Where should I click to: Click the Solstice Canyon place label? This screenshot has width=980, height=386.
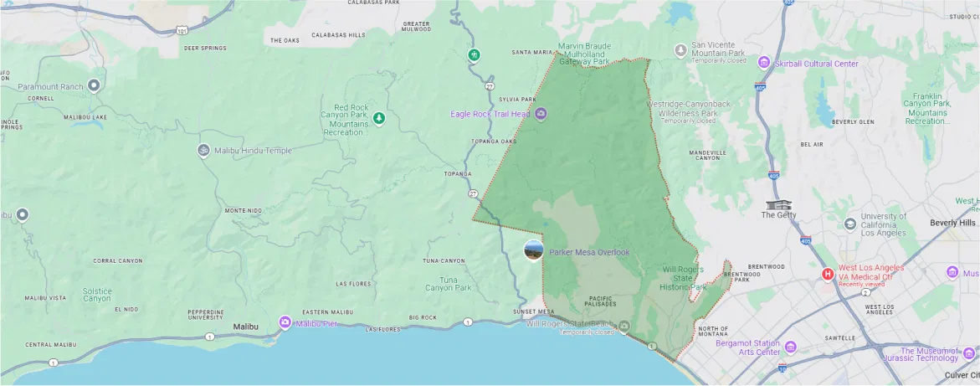[96, 294]
